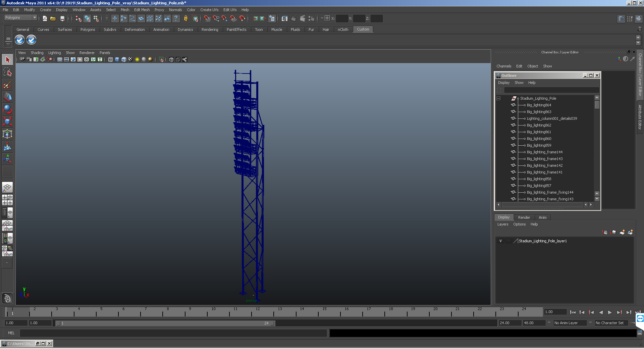Image resolution: width=644 pixels, height=349 pixels.
Task: Choose the Paint Selection tool
Action: coord(7,84)
